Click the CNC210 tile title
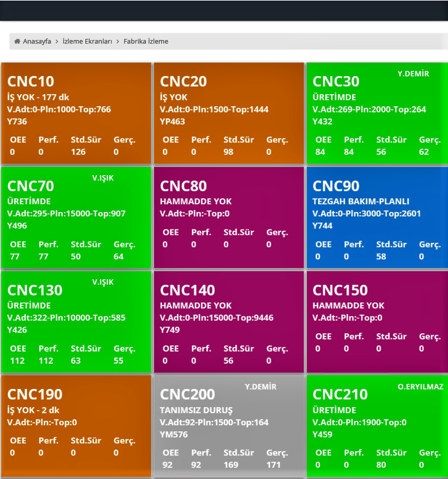448x479 pixels. point(341,394)
